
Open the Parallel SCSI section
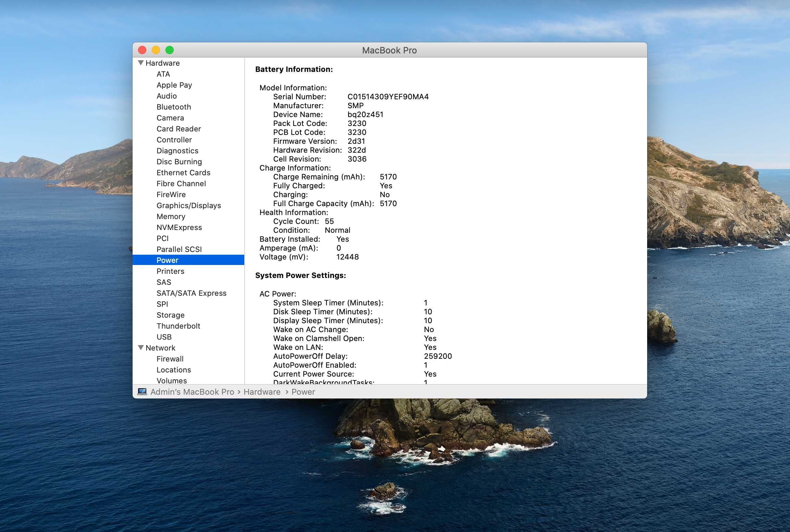coord(179,249)
